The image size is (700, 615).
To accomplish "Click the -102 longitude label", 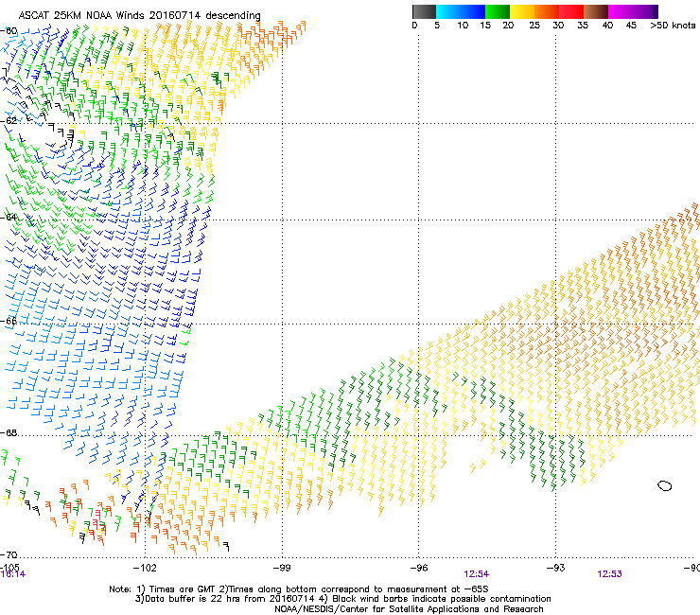I will tap(145, 568).
